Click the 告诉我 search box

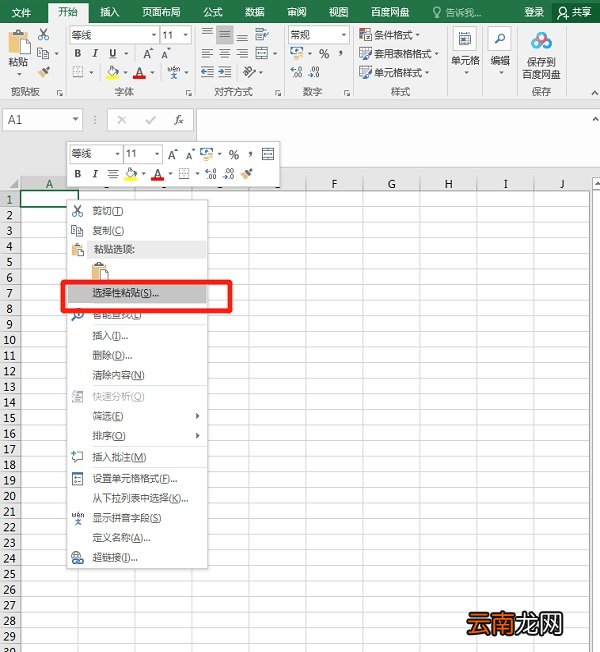(x=457, y=12)
